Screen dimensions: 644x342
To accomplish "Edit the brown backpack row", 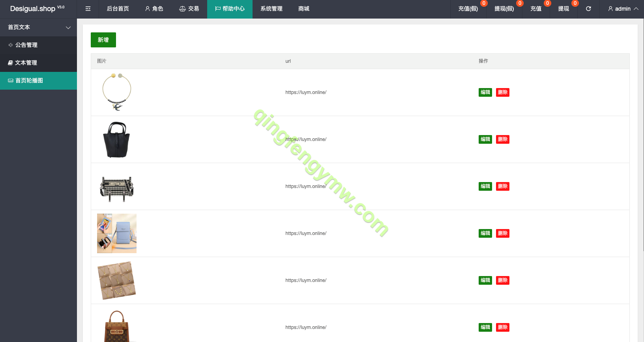I will click(x=485, y=327).
